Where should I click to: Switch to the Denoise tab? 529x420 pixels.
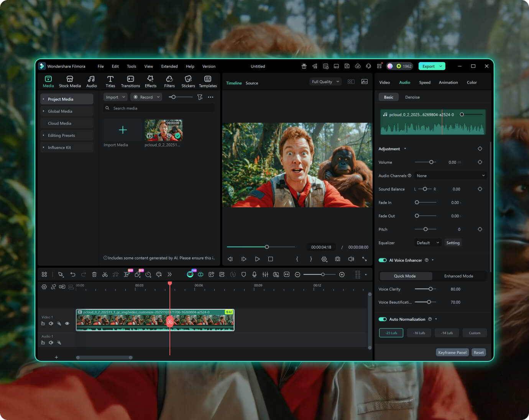pos(412,97)
